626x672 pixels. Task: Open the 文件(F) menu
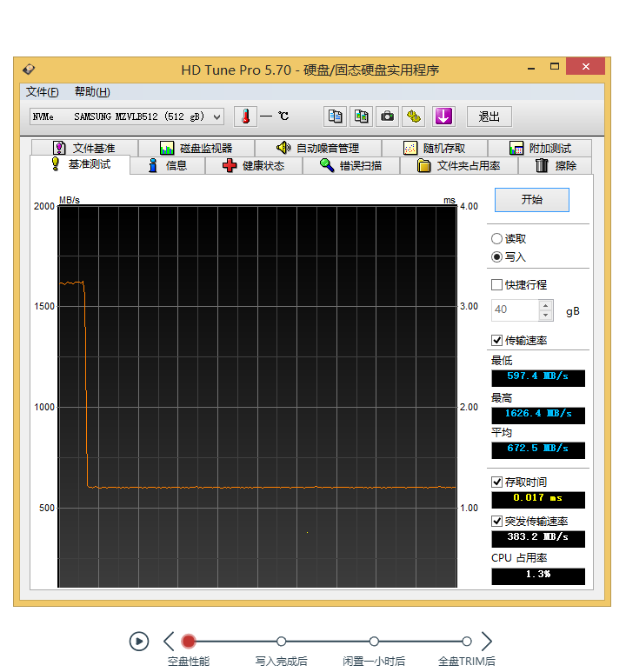tap(42, 91)
